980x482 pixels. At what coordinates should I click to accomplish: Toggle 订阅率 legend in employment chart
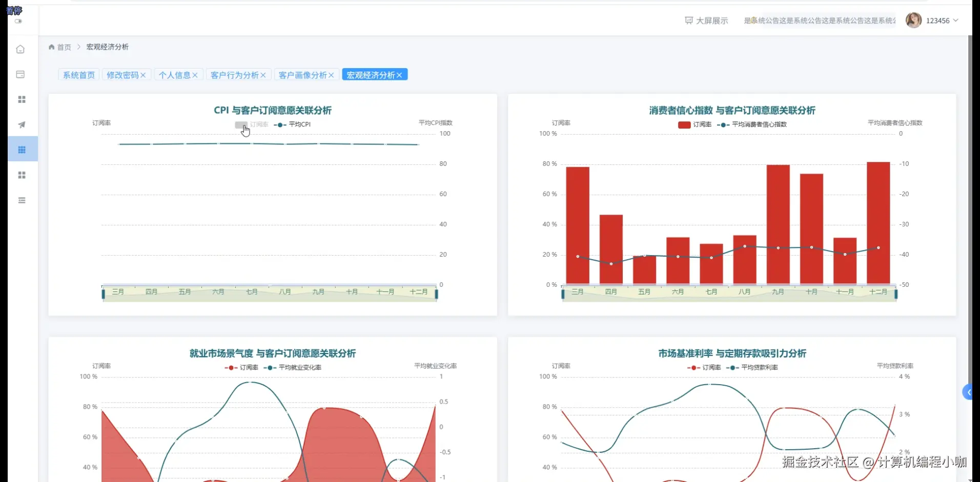(241, 367)
